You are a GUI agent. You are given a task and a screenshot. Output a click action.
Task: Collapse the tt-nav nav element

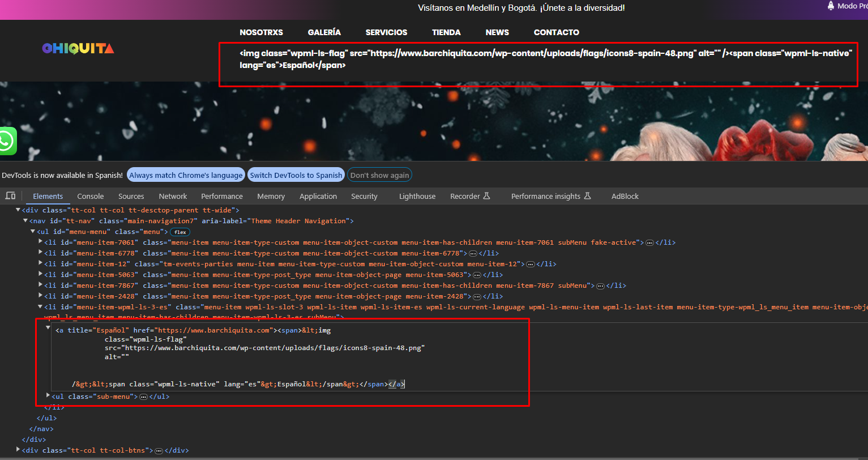coord(25,221)
